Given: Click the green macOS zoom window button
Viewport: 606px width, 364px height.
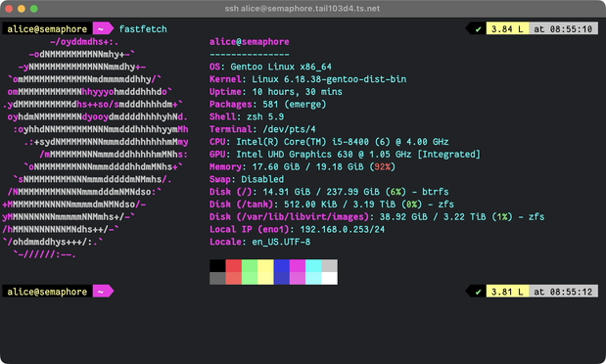Looking at the screenshot, I should [x=34, y=9].
